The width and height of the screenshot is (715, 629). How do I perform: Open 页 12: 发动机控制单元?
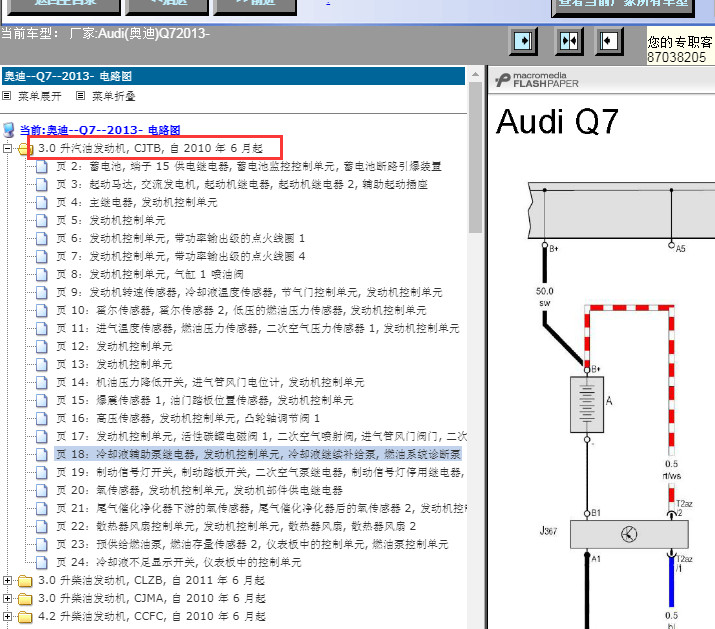114,347
